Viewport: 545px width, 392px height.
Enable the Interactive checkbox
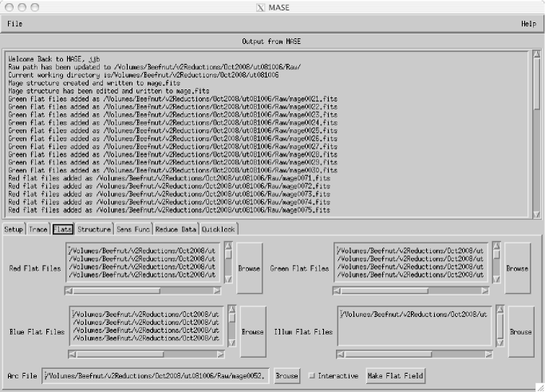[x=312, y=376]
